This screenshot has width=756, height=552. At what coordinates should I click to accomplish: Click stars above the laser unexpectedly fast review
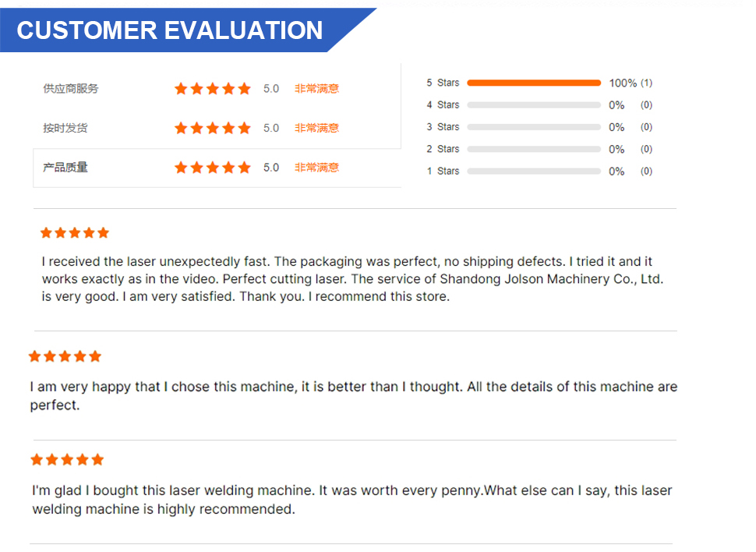coord(75,233)
